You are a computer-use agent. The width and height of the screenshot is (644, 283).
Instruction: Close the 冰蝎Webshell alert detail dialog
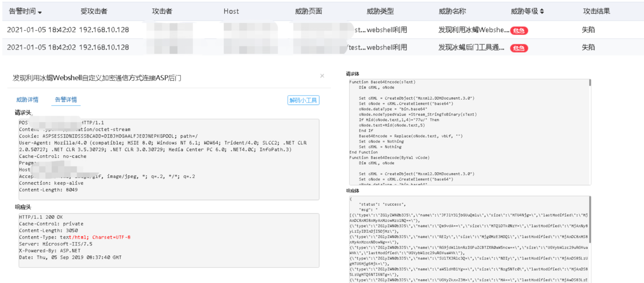[322, 76]
